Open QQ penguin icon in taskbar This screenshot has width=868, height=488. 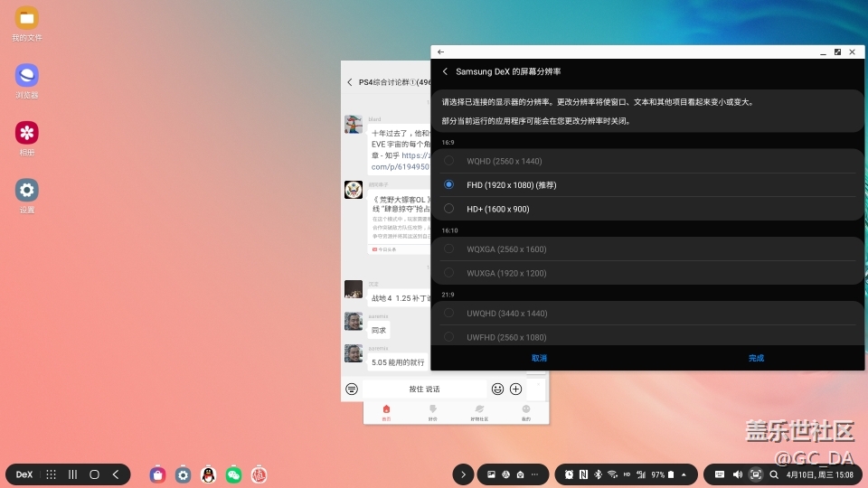(x=209, y=474)
